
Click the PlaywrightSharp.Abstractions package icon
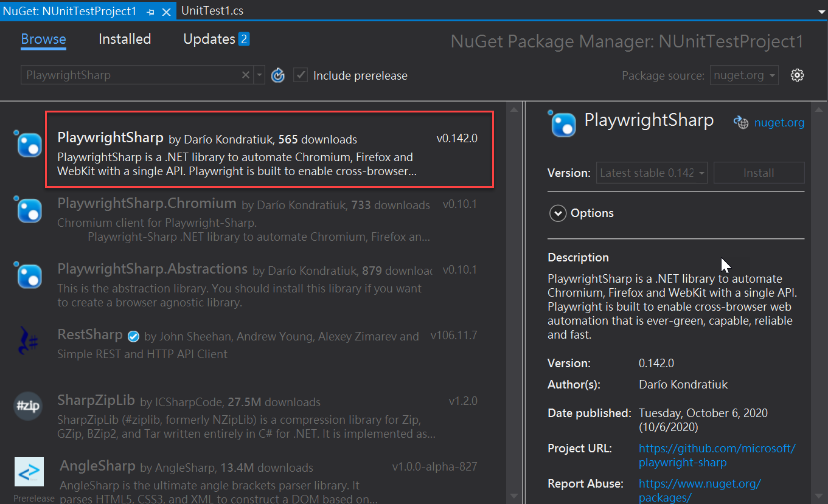(x=29, y=275)
